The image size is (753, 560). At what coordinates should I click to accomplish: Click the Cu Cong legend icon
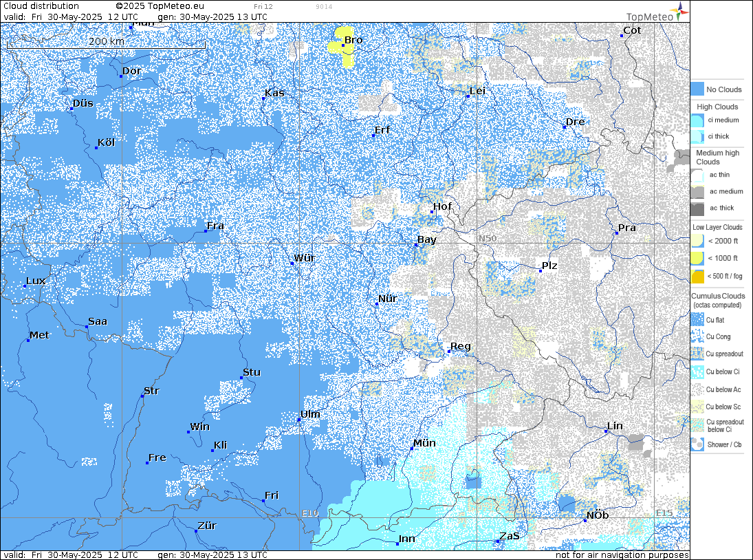pos(697,336)
